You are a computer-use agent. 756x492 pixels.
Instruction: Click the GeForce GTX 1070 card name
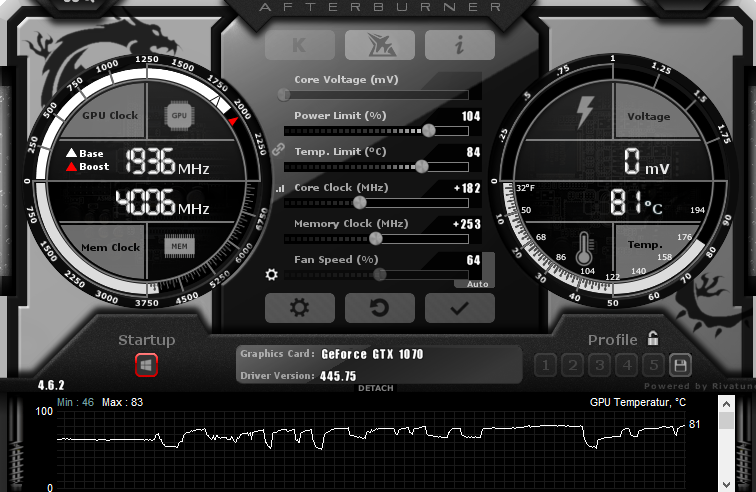coord(372,354)
